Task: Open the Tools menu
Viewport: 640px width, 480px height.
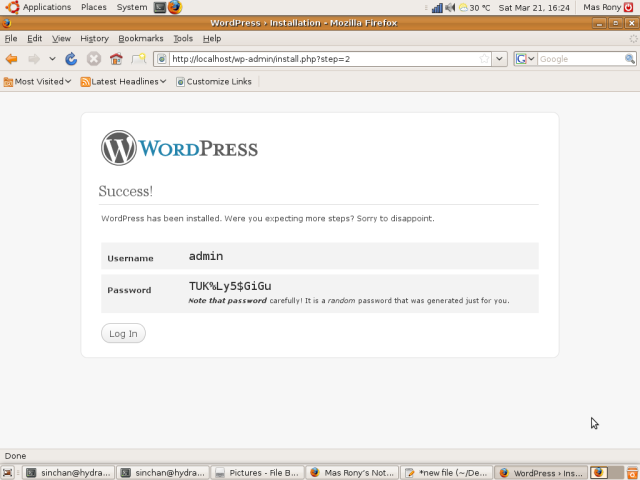Action: click(183, 38)
